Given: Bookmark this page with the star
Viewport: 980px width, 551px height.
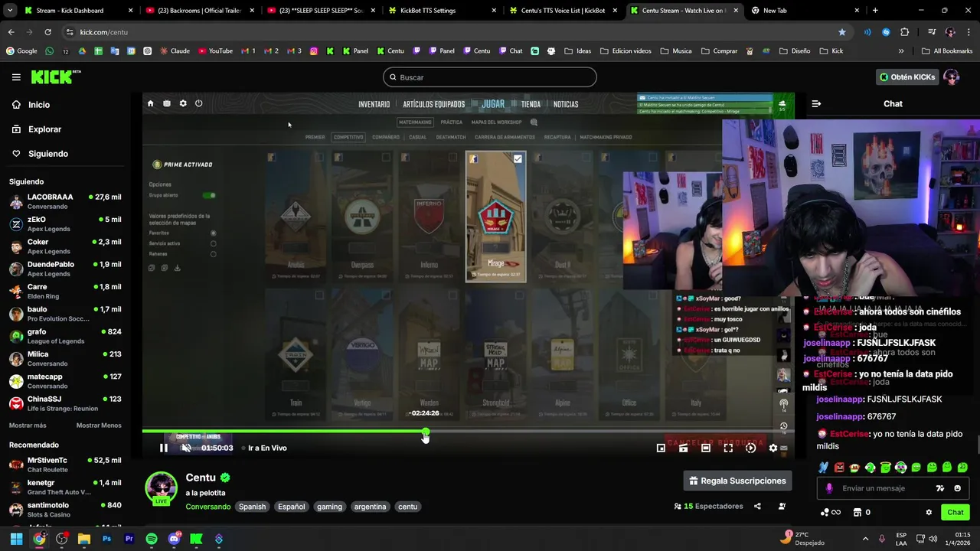Looking at the screenshot, I should pos(842,32).
